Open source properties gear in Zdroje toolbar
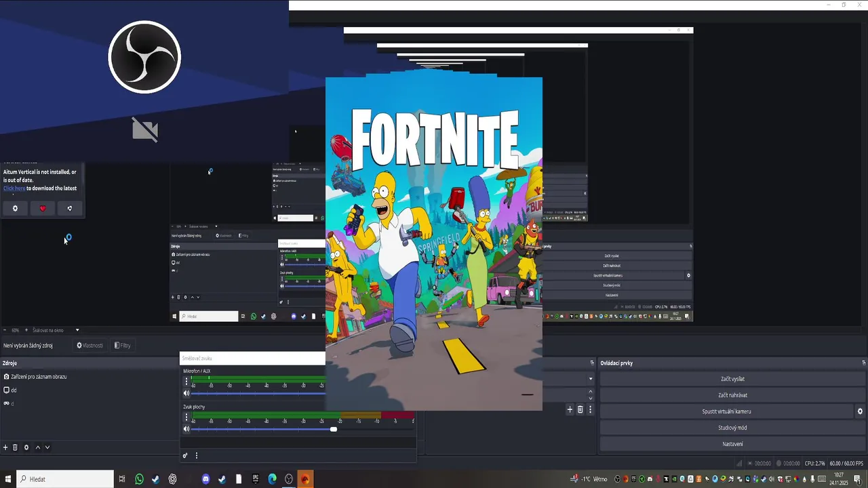This screenshot has width=868, height=488. (26, 447)
